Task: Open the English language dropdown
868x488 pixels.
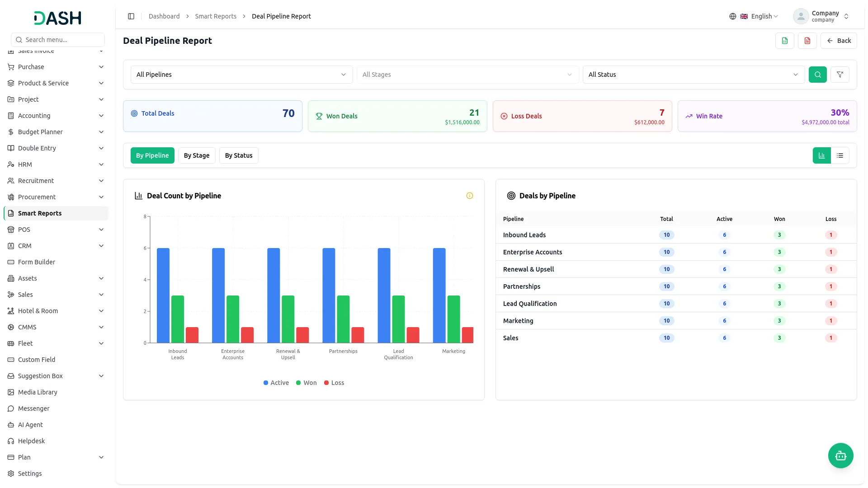Action: pos(759,16)
